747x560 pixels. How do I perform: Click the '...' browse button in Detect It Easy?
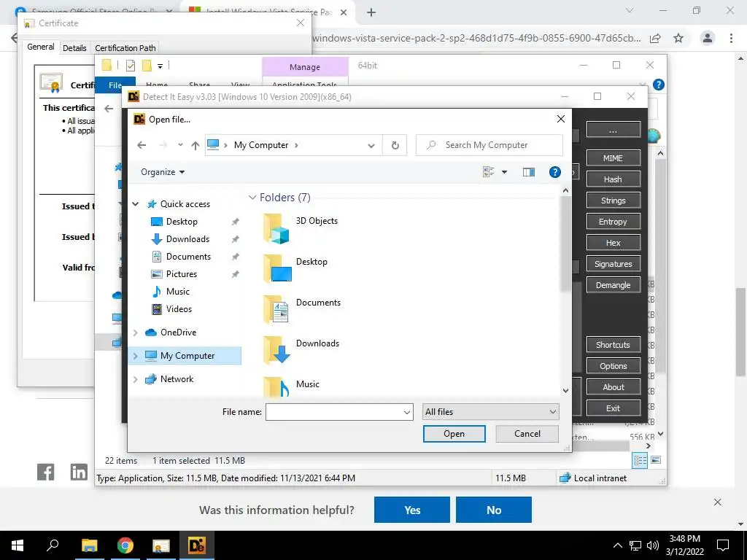[613, 130]
